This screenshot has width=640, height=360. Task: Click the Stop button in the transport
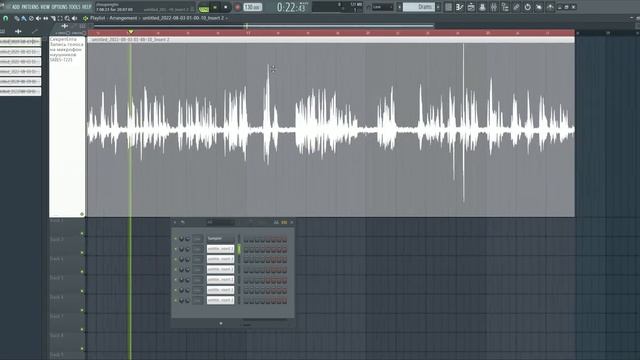click(226, 7)
